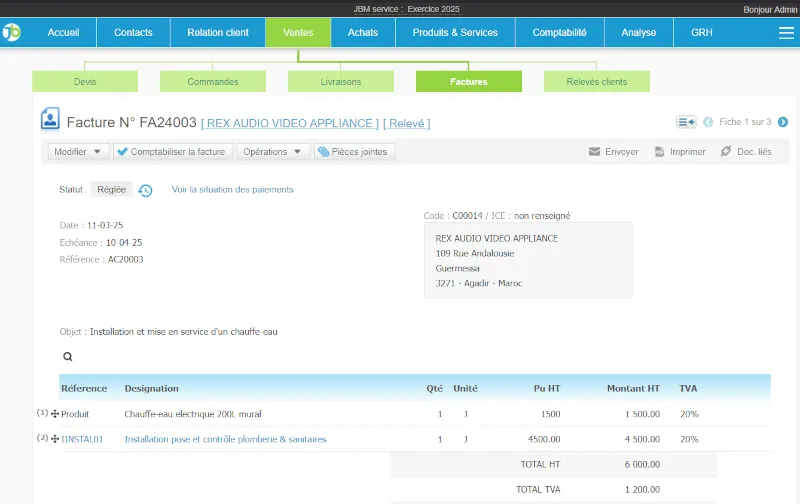Click Comptabiliser la facture button

coord(171,152)
